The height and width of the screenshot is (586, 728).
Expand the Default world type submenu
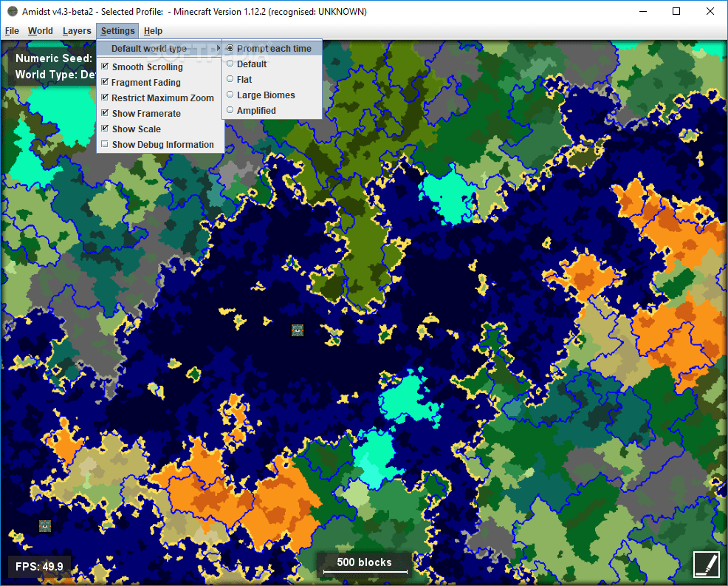click(160, 48)
